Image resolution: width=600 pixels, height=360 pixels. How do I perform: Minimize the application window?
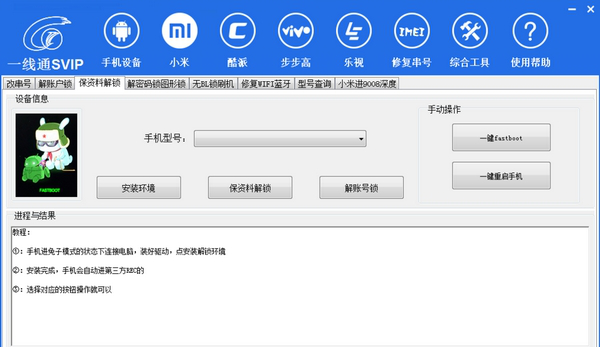(572, 9)
